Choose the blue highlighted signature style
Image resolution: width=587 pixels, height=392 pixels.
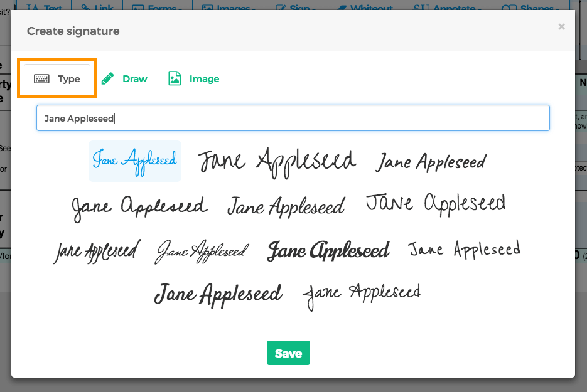point(135,161)
